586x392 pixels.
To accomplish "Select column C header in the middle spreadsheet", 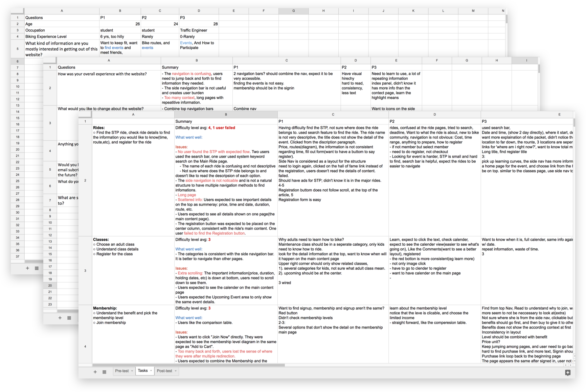I will 287,60.
